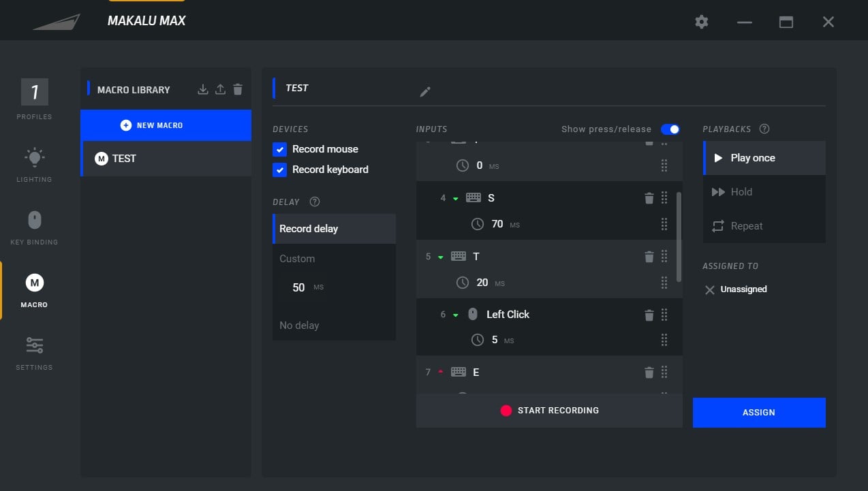Create a New Macro
Viewport: 868px width, 491px height.
coord(166,125)
